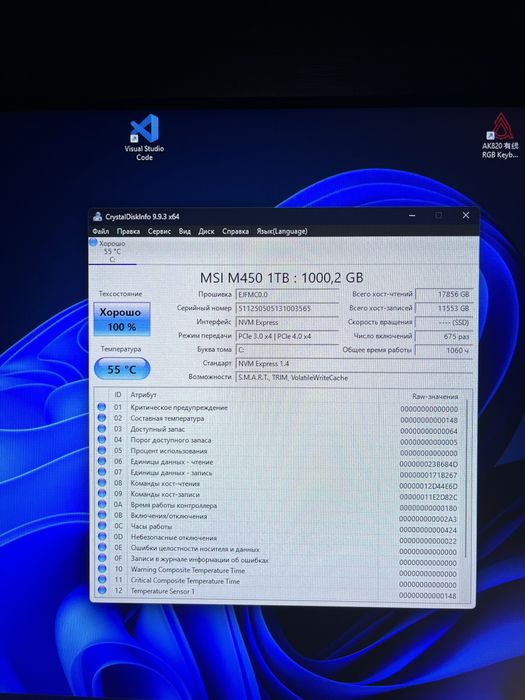Click the Серийный номер field
Screen dimensions: 525x700
click(x=287, y=308)
